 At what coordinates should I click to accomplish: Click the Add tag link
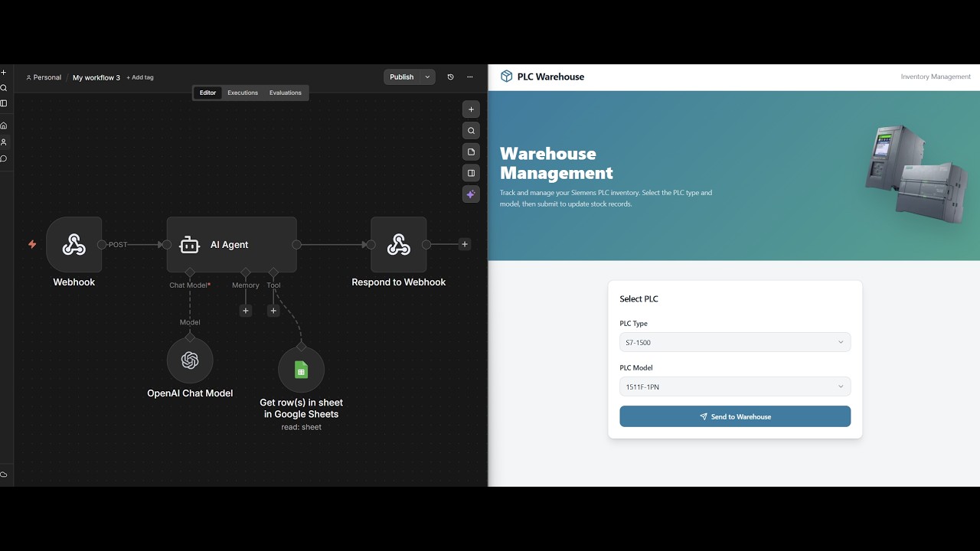point(140,77)
